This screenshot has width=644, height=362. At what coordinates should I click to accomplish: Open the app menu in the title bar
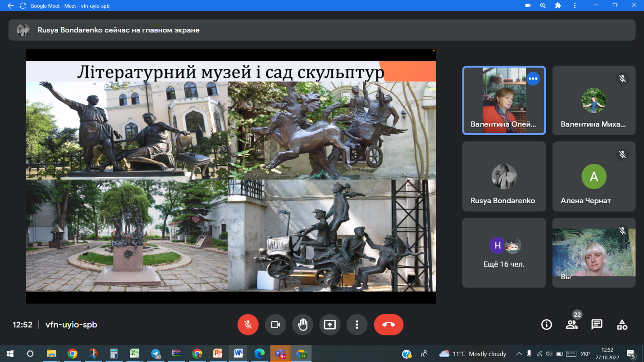pos(575,5)
